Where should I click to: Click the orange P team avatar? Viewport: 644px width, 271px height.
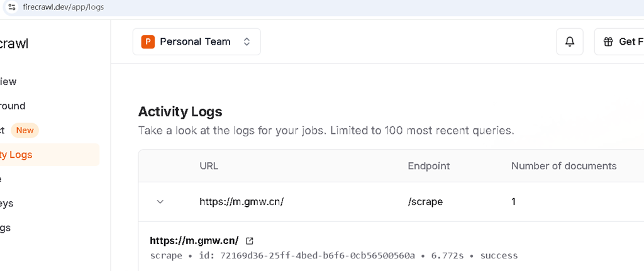148,41
